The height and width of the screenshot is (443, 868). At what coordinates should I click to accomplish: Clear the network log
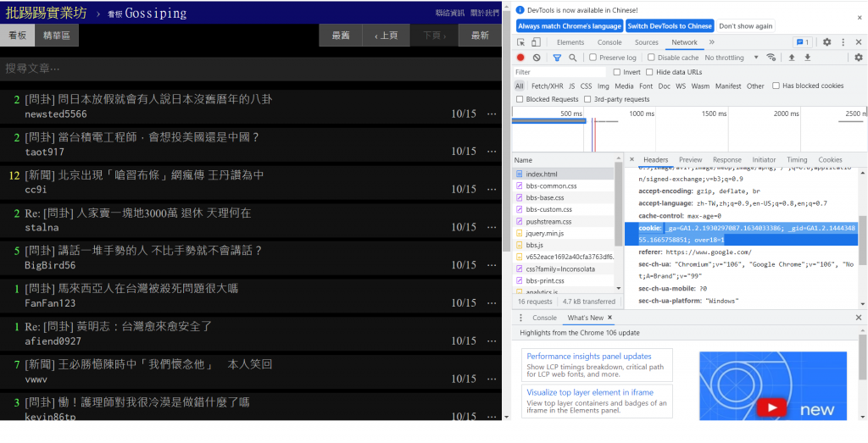coord(537,58)
